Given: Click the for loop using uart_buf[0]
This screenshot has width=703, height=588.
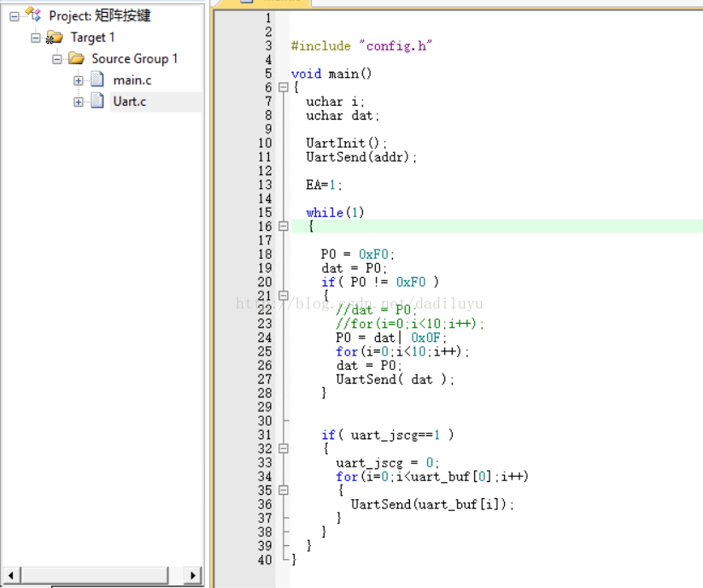Looking at the screenshot, I should pos(432,476).
